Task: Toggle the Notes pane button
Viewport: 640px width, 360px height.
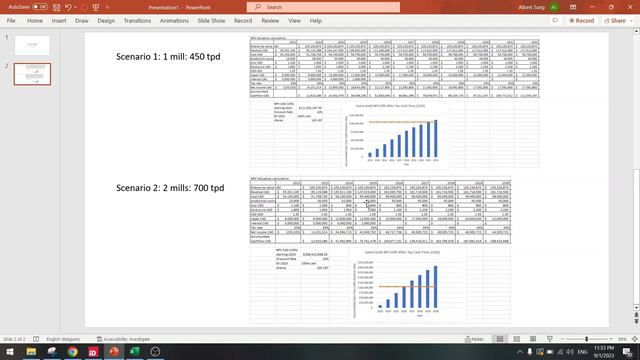Action: [x=474, y=339]
